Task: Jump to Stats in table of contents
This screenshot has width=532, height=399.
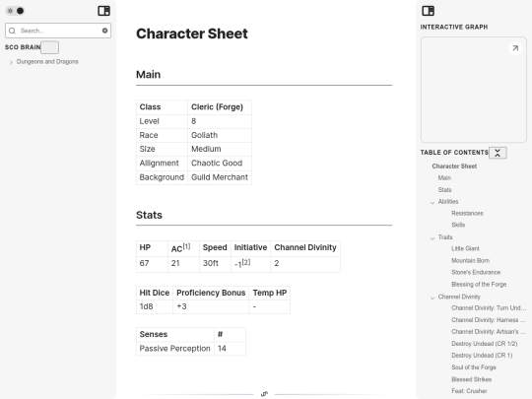Action: tap(444, 190)
